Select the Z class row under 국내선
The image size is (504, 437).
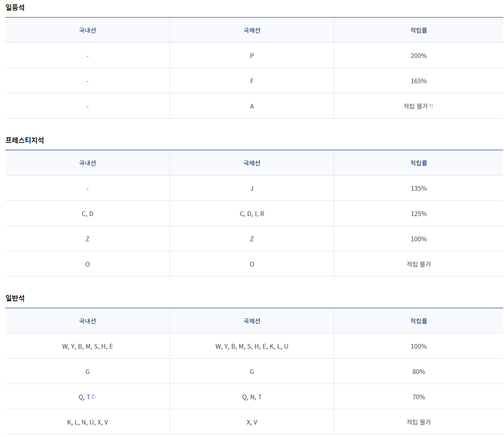(x=87, y=239)
